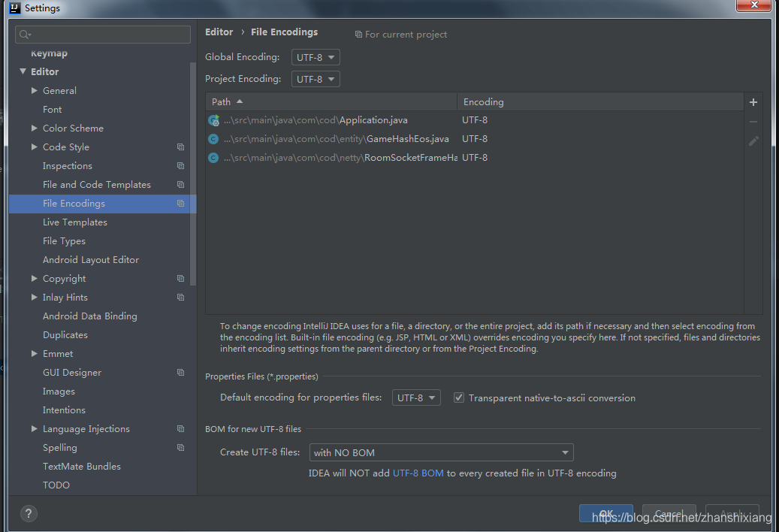Click the For current project icon

tap(358, 35)
